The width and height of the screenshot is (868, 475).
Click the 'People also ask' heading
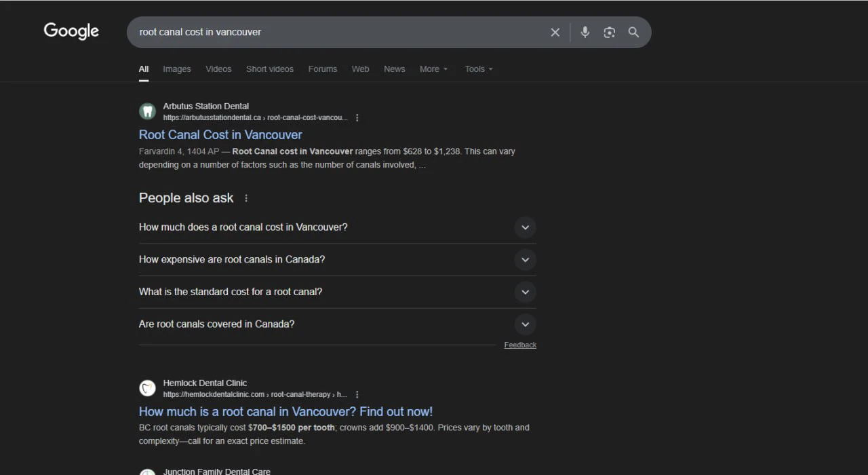click(x=186, y=198)
